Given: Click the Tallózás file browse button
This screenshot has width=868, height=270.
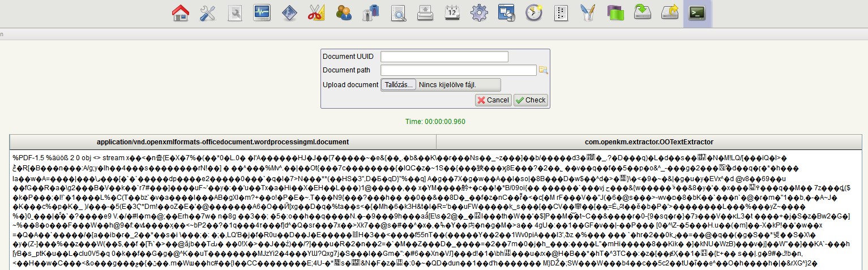Looking at the screenshot, I should [x=397, y=84].
